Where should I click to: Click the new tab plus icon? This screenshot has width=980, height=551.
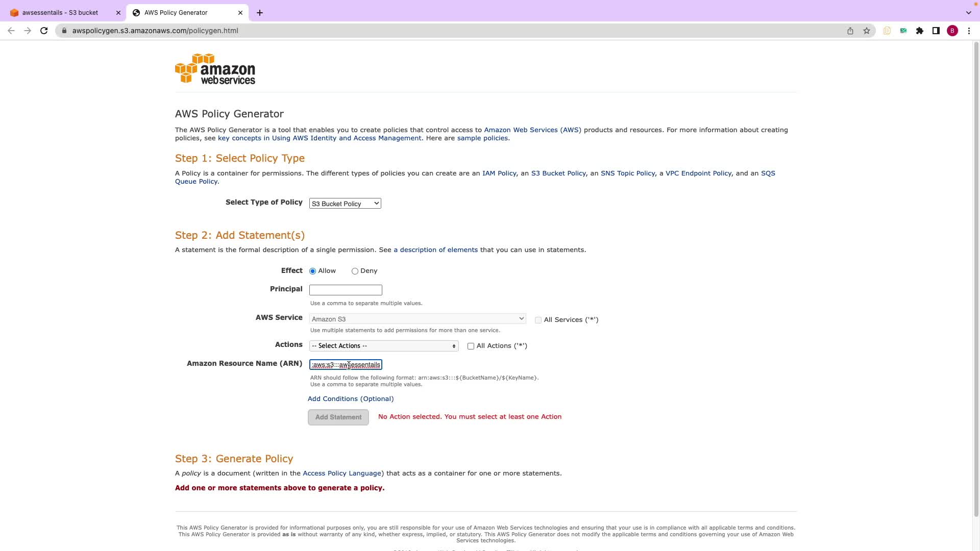pyautogui.click(x=260, y=13)
